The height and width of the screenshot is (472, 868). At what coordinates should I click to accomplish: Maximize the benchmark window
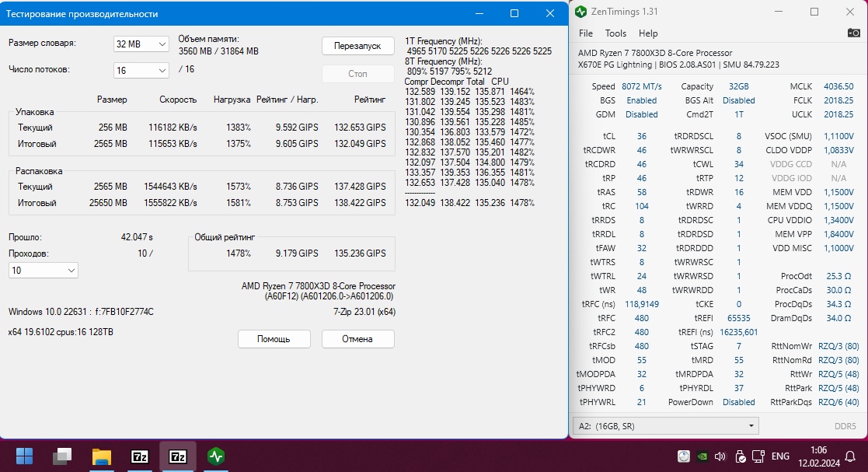coord(514,13)
